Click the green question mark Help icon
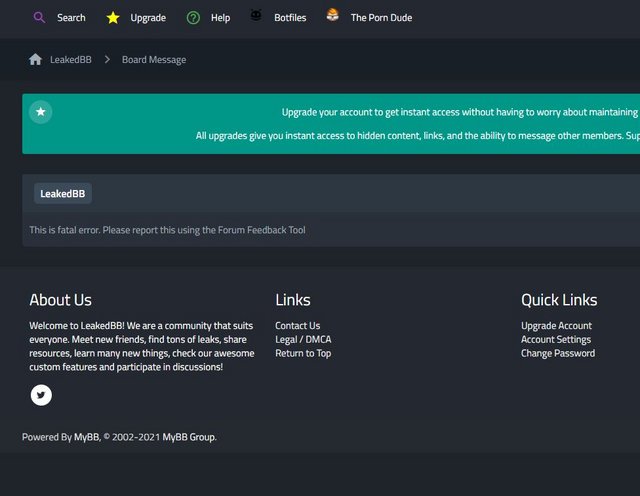640x496 pixels. point(193,18)
